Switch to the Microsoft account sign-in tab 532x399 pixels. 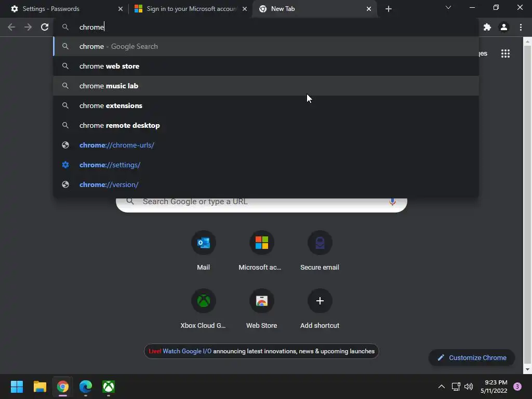click(x=191, y=9)
